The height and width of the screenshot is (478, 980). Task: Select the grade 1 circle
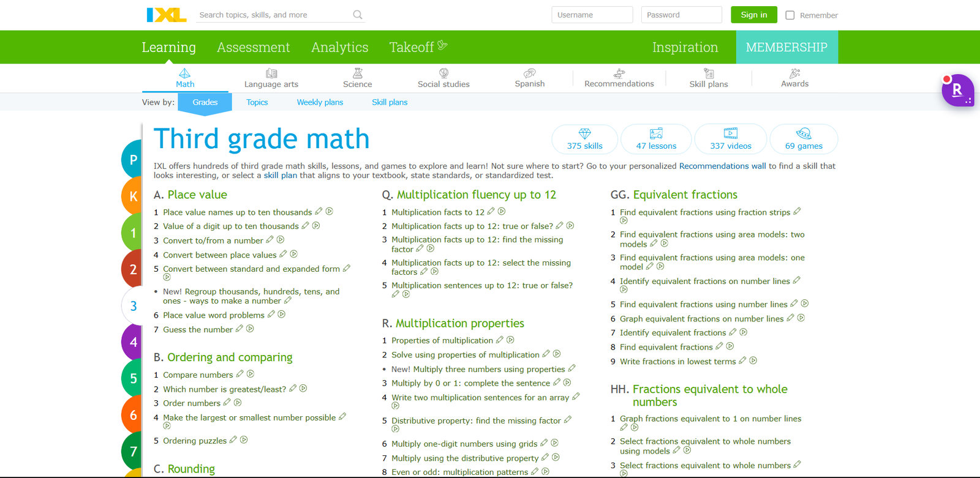(x=132, y=233)
